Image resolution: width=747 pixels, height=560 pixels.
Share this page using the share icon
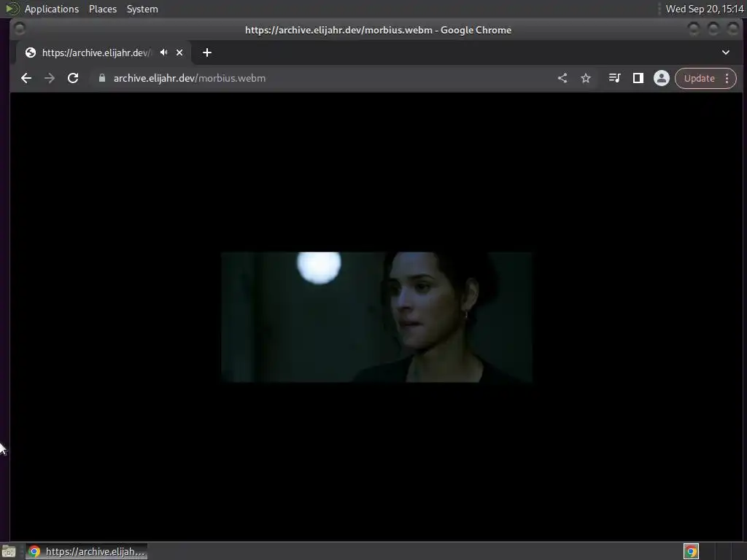(x=562, y=78)
